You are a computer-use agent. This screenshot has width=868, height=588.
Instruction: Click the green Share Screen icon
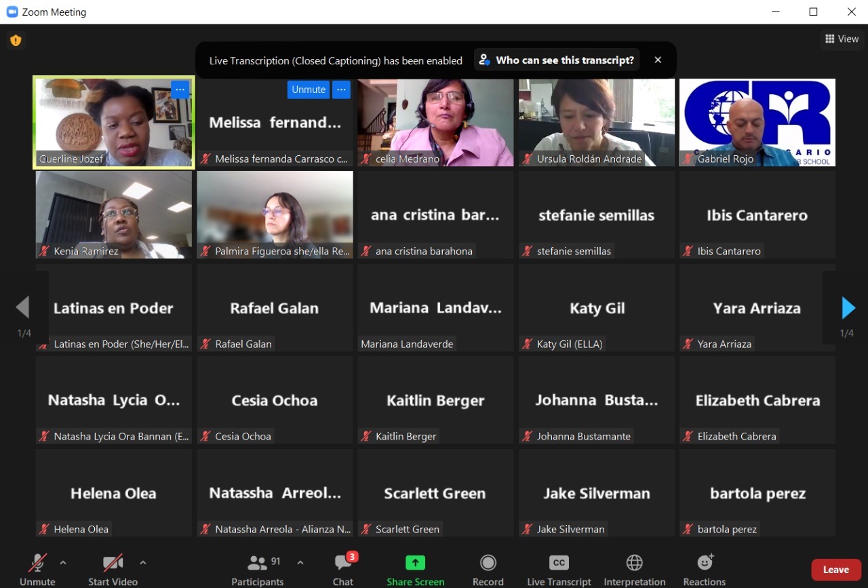(415, 563)
